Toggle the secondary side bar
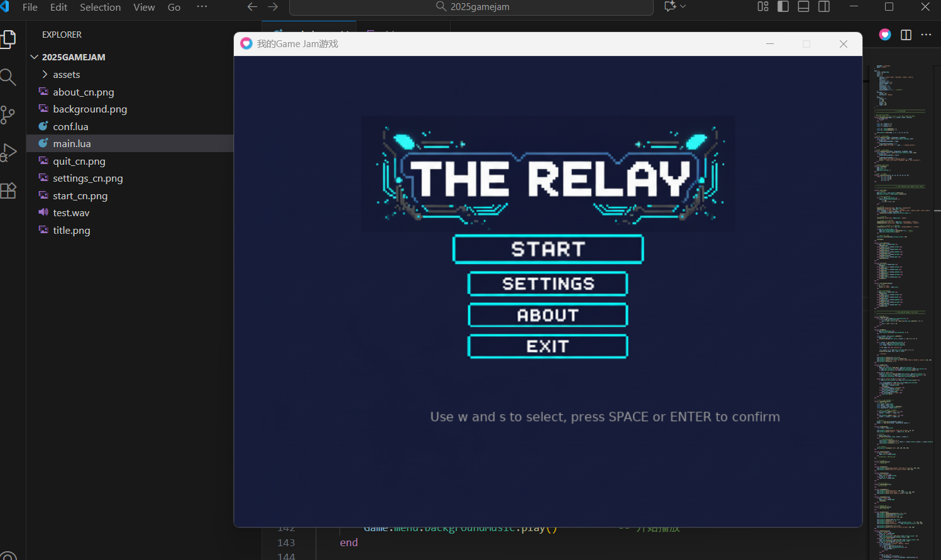Image resolution: width=941 pixels, height=560 pixels. pos(824,7)
